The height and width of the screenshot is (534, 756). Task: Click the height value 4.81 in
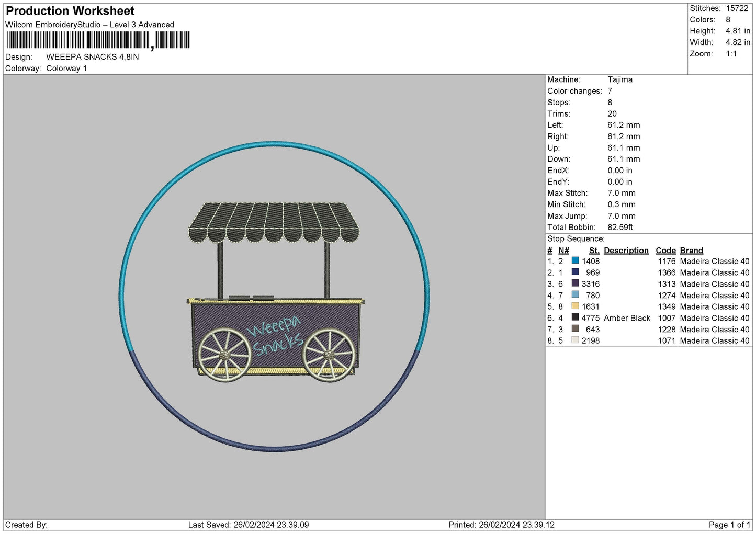pos(738,31)
